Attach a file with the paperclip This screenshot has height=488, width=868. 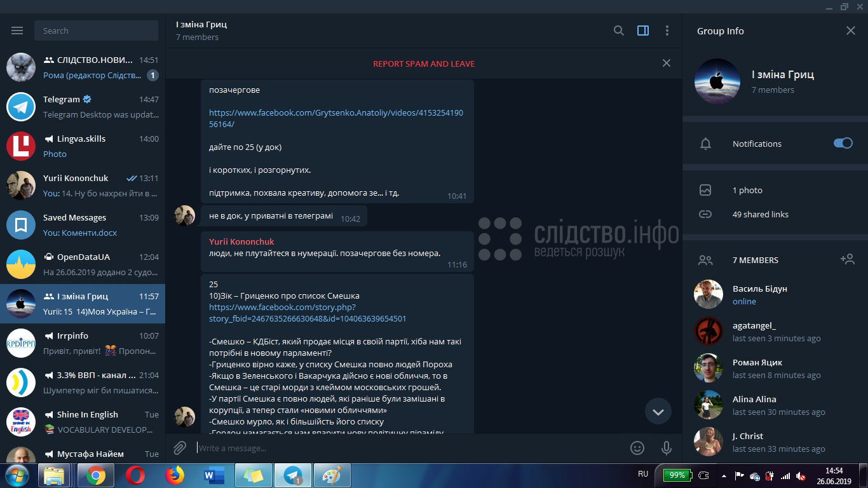(180, 448)
